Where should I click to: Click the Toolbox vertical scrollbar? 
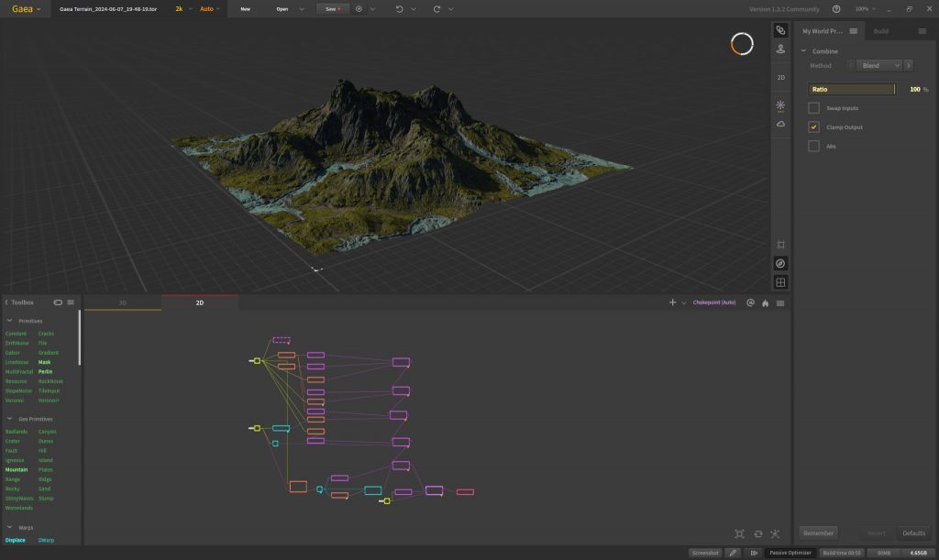tap(80, 337)
